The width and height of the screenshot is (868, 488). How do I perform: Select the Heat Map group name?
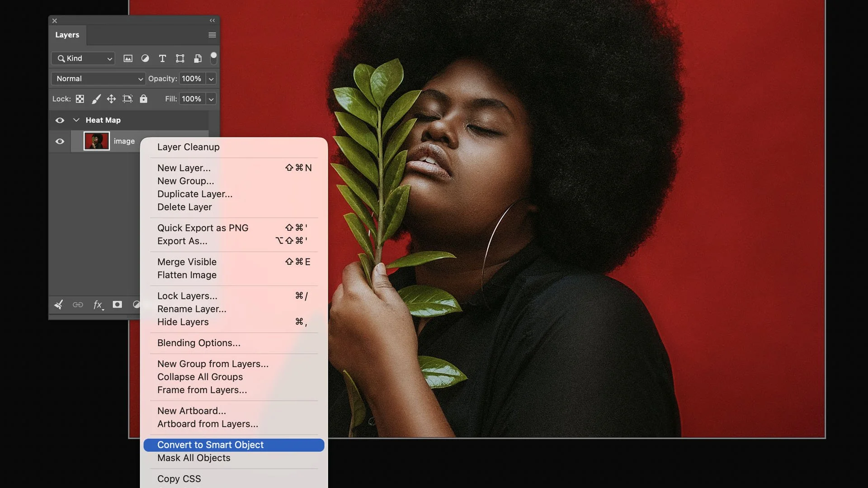tap(103, 120)
